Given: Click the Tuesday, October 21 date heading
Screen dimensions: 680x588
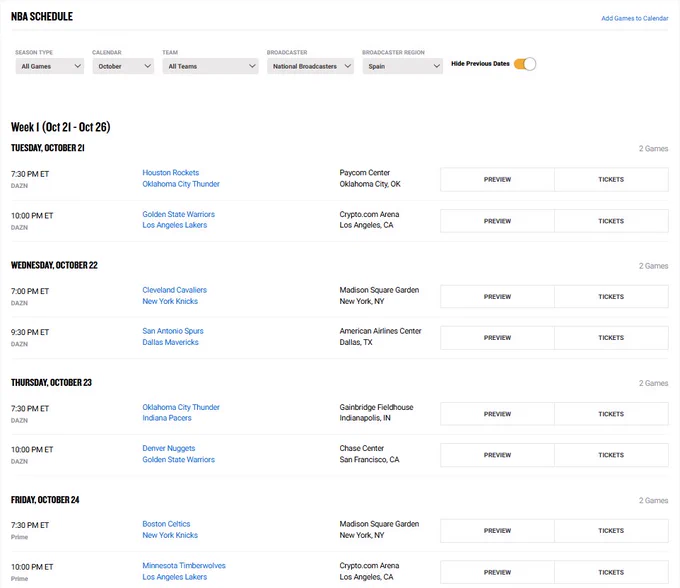Looking at the screenshot, I should point(48,148).
